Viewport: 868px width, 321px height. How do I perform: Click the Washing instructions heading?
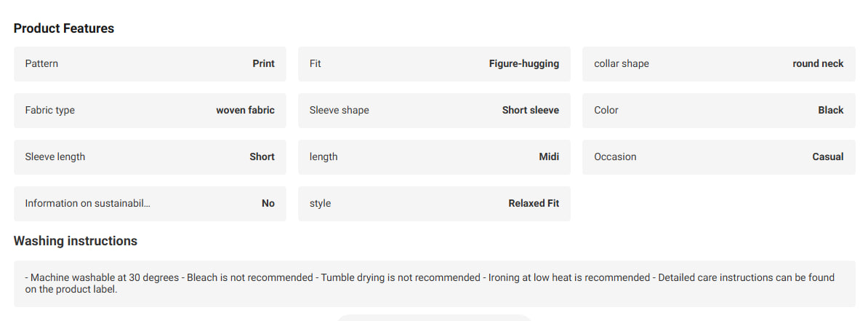(76, 241)
